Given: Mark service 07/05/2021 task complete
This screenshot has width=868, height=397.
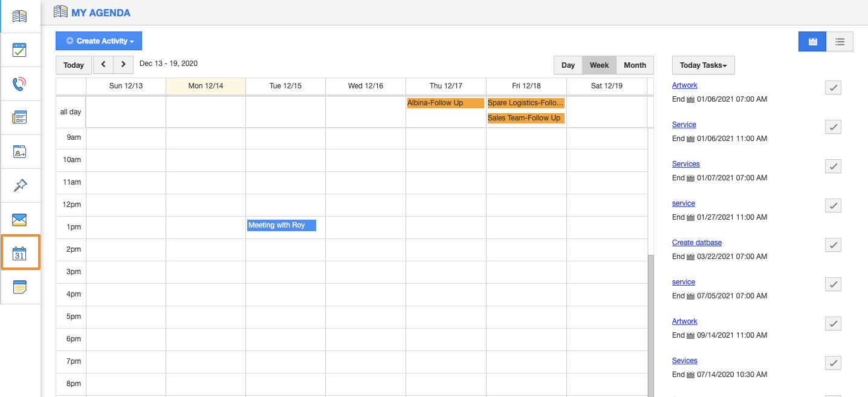Looking at the screenshot, I should (x=833, y=284).
